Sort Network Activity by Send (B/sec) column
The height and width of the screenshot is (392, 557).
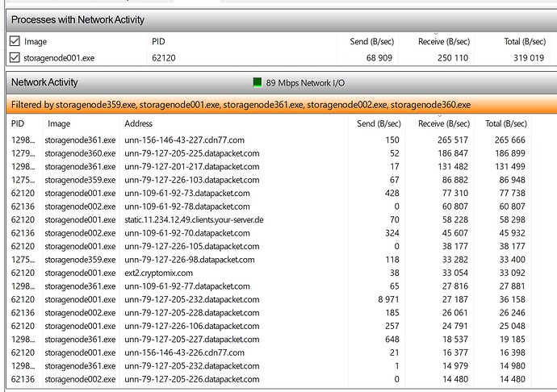click(378, 123)
